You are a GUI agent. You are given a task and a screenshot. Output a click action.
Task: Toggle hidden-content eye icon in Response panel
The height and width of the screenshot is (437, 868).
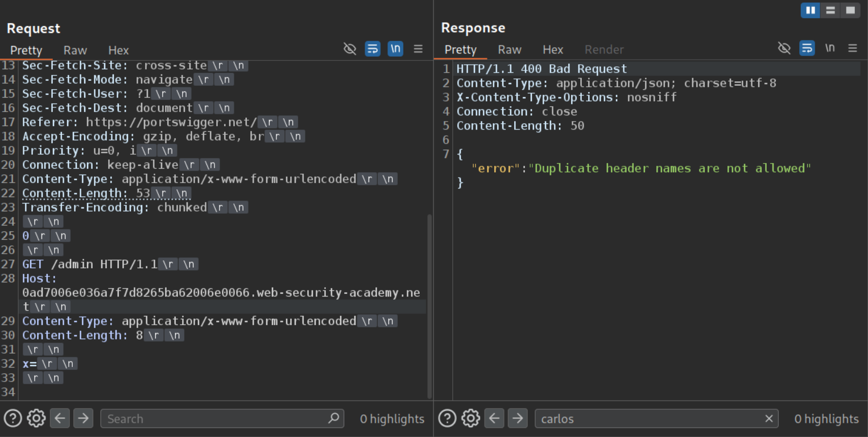(x=784, y=48)
